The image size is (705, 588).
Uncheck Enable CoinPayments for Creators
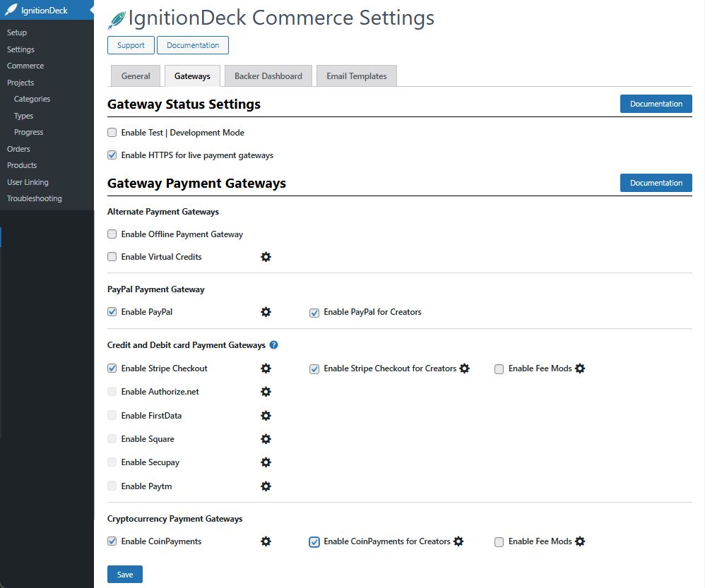314,542
